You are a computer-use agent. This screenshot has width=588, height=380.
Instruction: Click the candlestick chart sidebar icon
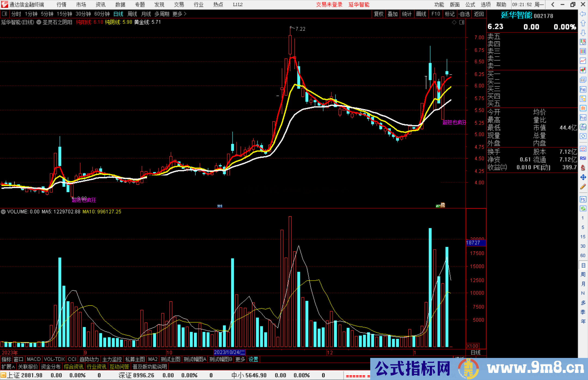pos(583,70)
